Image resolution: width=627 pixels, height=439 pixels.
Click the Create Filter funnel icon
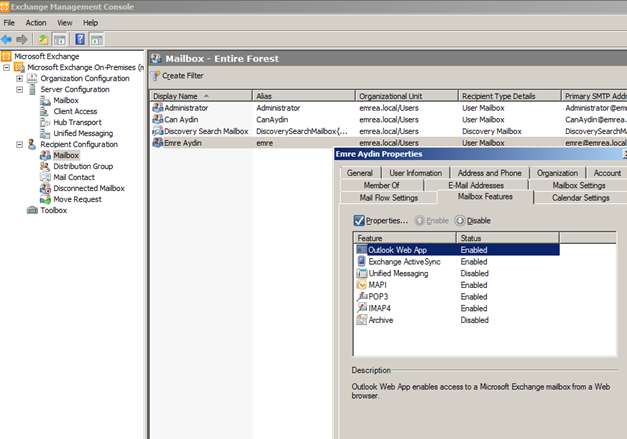coord(155,76)
